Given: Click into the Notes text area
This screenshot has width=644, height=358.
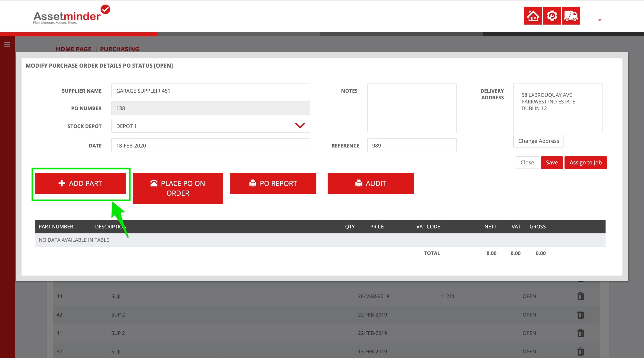Looking at the screenshot, I should click(x=412, y=108).
